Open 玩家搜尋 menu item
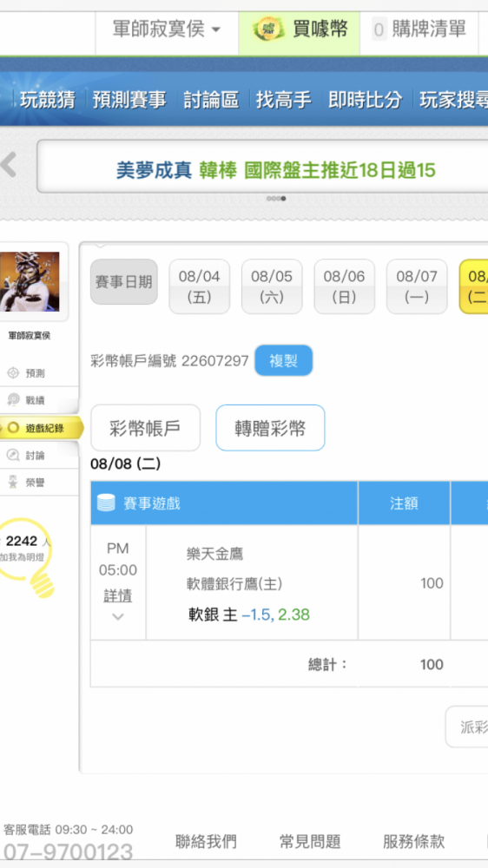488x868 pixels. (453, 100)
